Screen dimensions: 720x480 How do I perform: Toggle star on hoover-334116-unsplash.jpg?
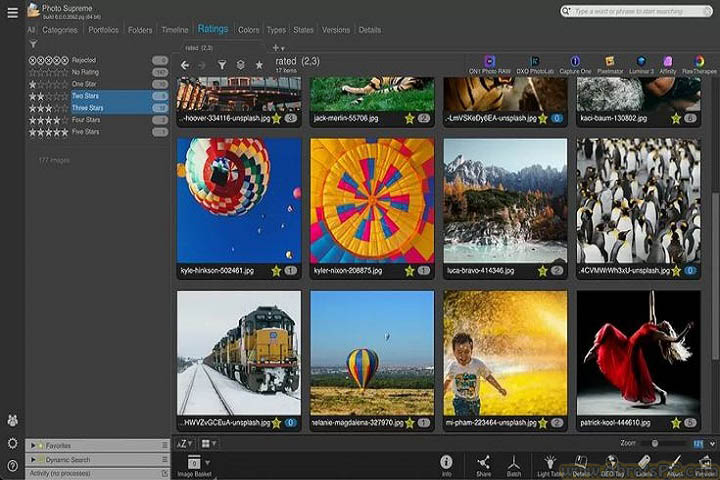(276, 119)
